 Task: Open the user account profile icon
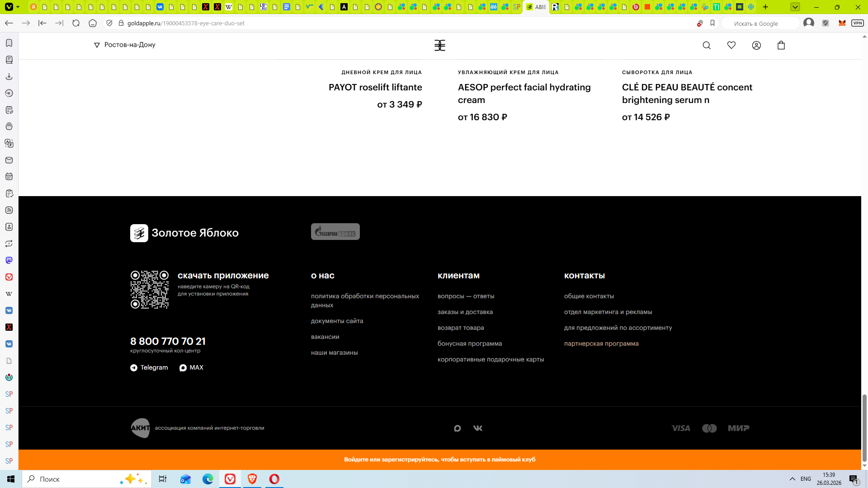(756, 45)
